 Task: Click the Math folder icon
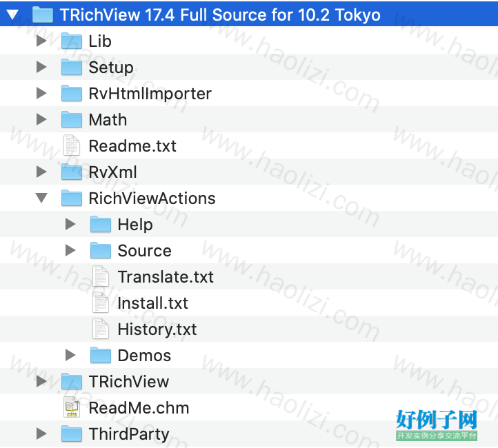72,119
